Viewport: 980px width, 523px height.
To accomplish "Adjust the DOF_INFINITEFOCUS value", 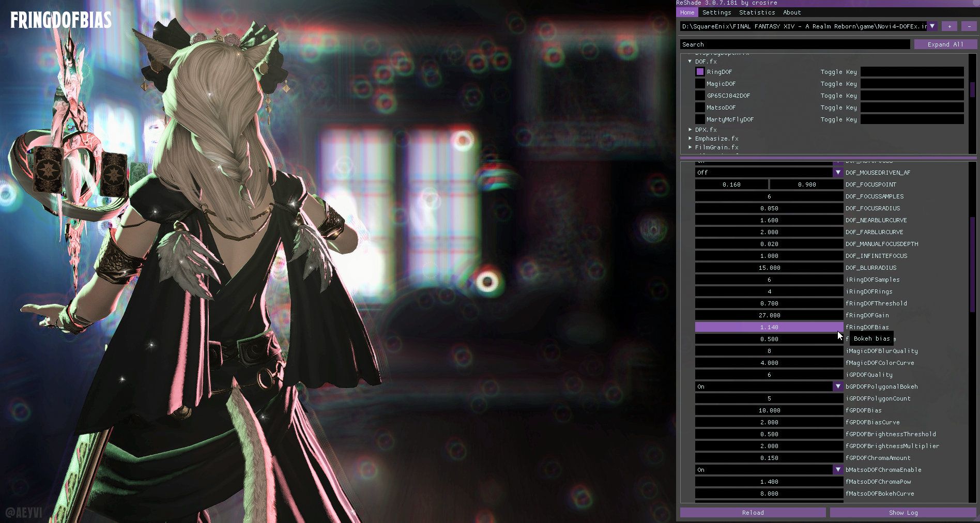I will coord(769,256).
